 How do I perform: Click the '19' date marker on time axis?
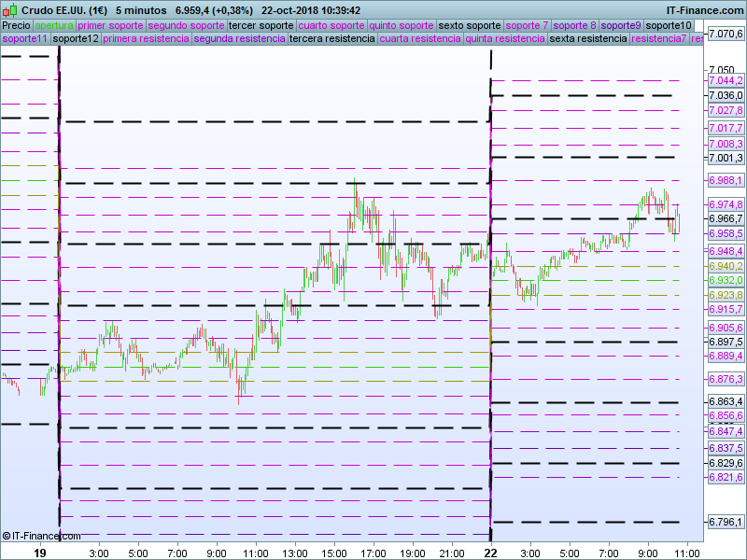[39, 553]
